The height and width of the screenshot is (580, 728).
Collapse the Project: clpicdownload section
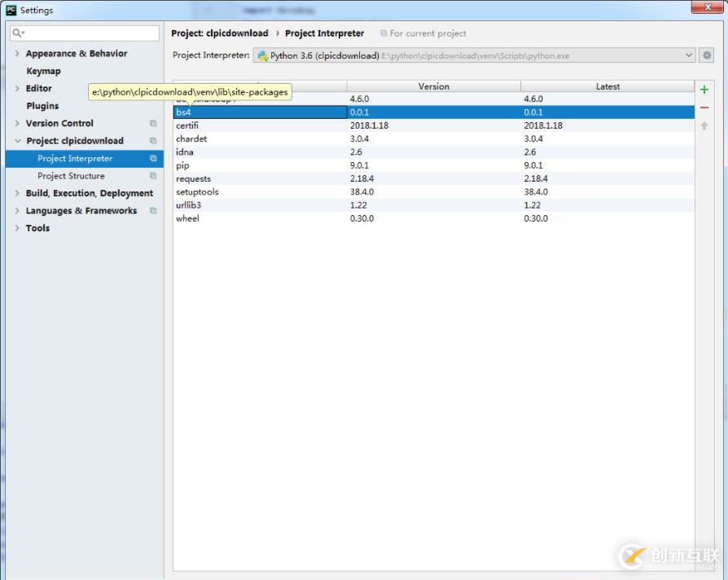(18, 141)
